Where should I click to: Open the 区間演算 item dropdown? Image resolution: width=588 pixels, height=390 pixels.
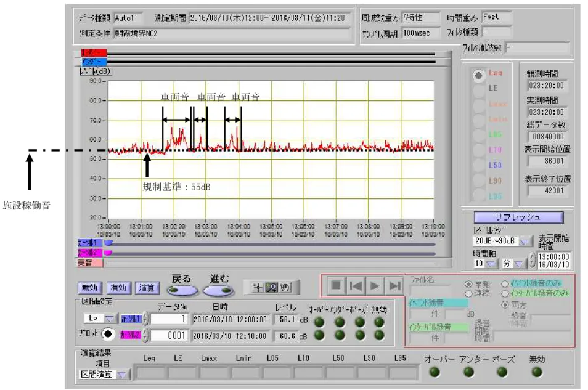point(122,374)
